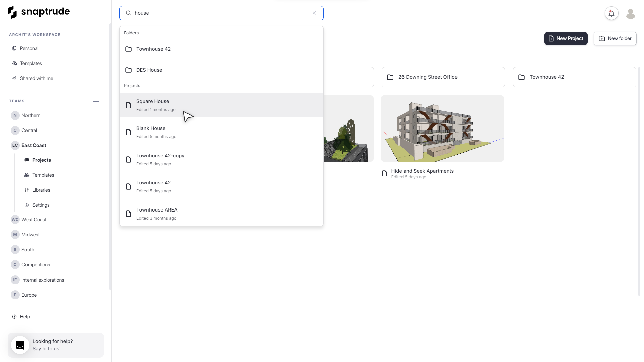Open Shared with me
Screen dimensions: 644x362
36,78
